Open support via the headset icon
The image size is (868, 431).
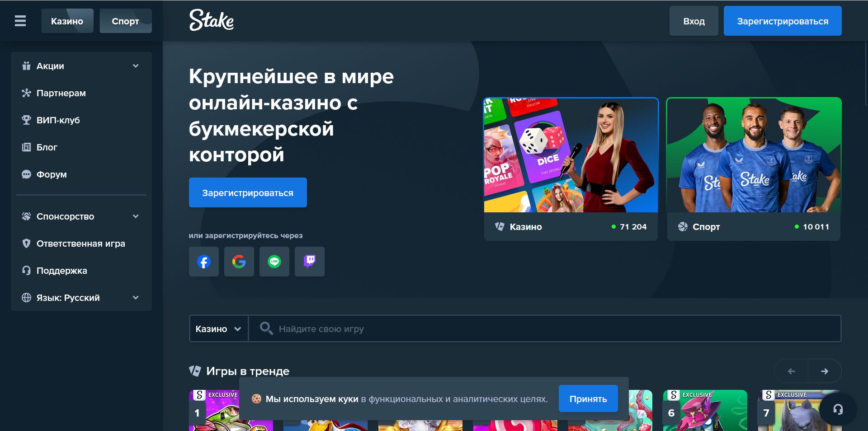(839, 409)
